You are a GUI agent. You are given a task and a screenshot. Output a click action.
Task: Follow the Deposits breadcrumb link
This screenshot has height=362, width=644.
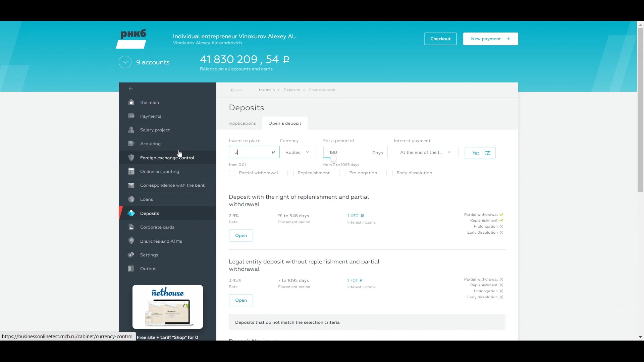291,90
